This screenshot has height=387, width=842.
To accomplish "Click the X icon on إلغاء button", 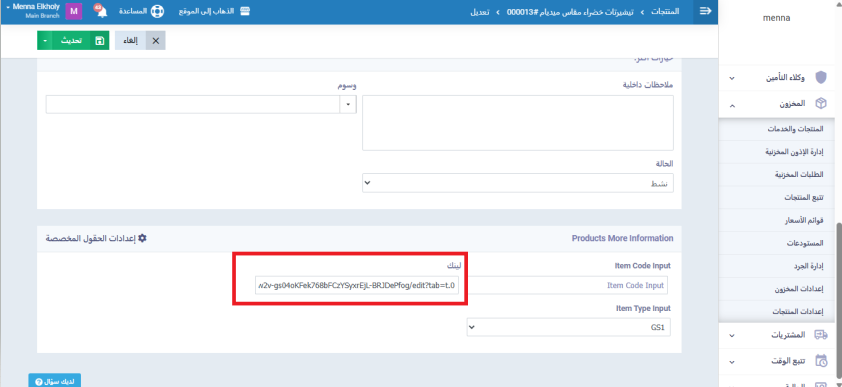I will pyautogui.click(x=156, y=41).
